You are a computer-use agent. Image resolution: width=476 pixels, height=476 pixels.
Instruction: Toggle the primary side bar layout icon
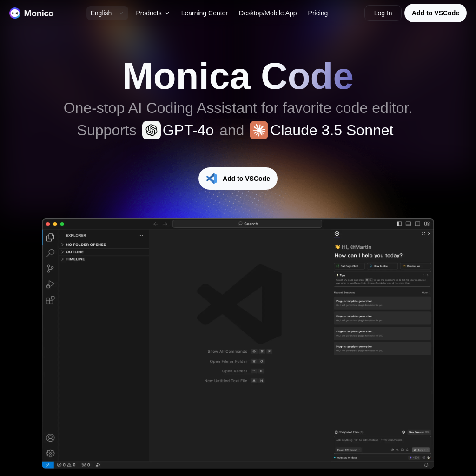click(x=399, y=224)
